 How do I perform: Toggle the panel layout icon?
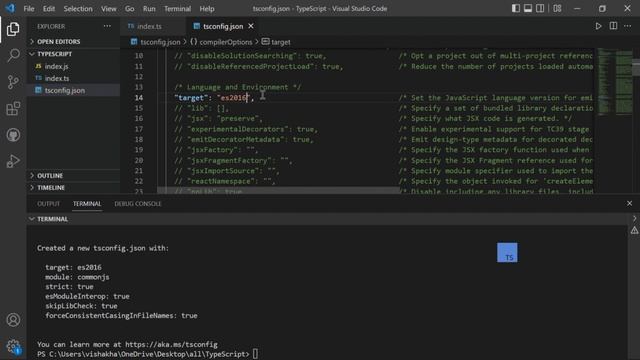pyautogui.click(x=528, y=8)
